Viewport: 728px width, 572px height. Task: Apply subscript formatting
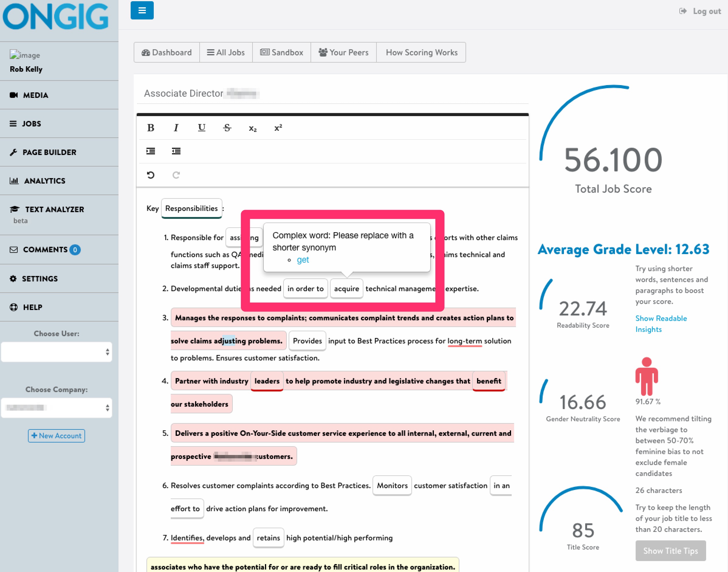253,128
